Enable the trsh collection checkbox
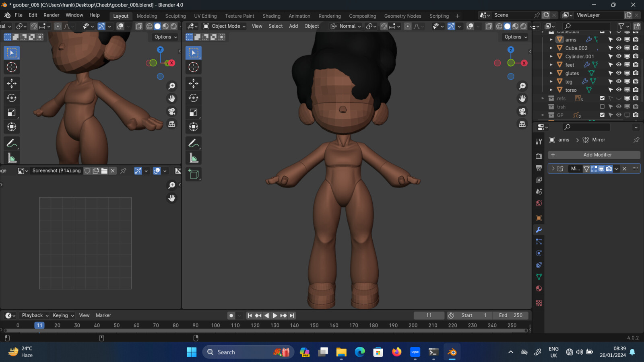 tap(602, 107)
